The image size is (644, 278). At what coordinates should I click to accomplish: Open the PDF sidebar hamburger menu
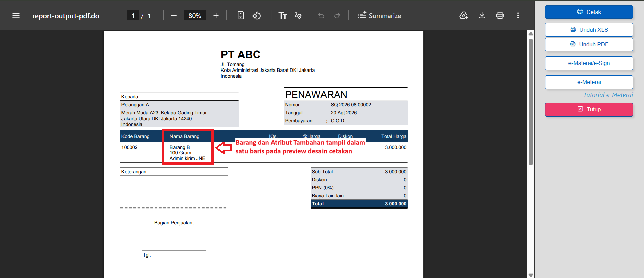[x=16, y=16]
